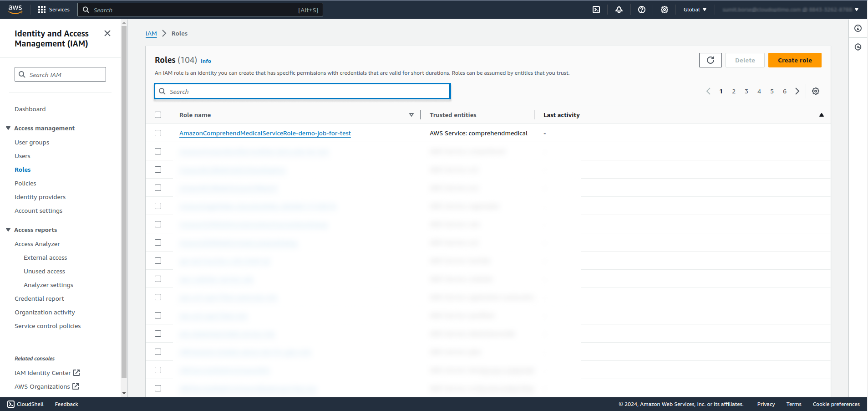Click the AWS logo home icon
Screen dimensions: 868x411
(15, 10)
